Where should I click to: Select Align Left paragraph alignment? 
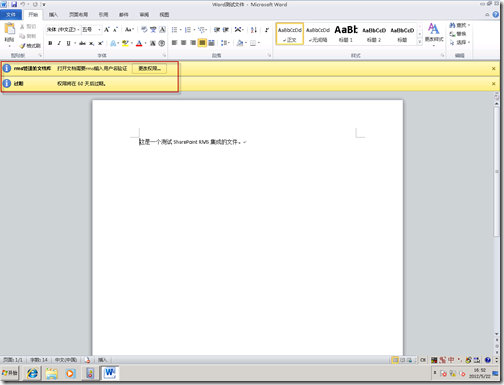pos(174,43)
